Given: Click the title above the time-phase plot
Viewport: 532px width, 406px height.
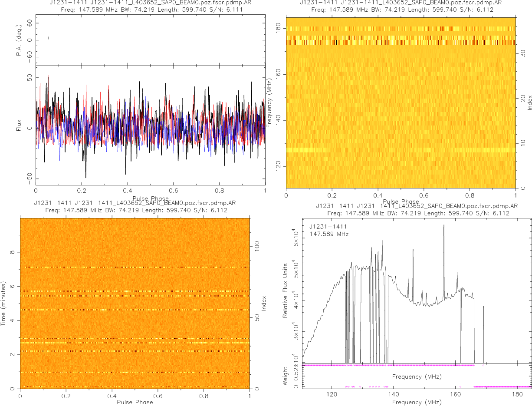Looking at the screenshot, I should click(x=135, y=206).
